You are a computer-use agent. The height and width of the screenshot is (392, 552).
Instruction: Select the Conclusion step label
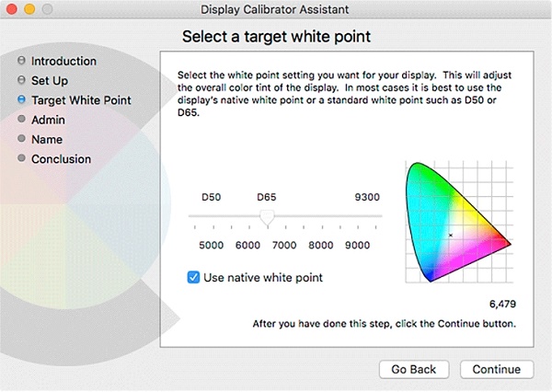[62, 159]
